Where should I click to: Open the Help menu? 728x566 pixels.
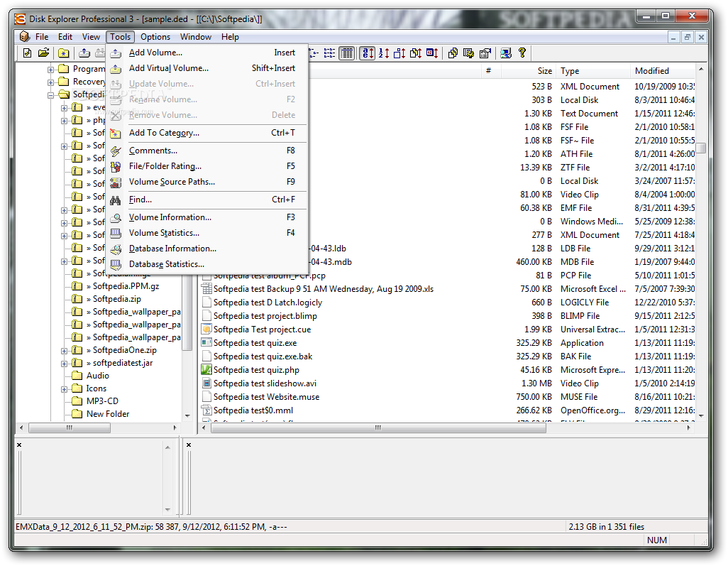[230, 37]
